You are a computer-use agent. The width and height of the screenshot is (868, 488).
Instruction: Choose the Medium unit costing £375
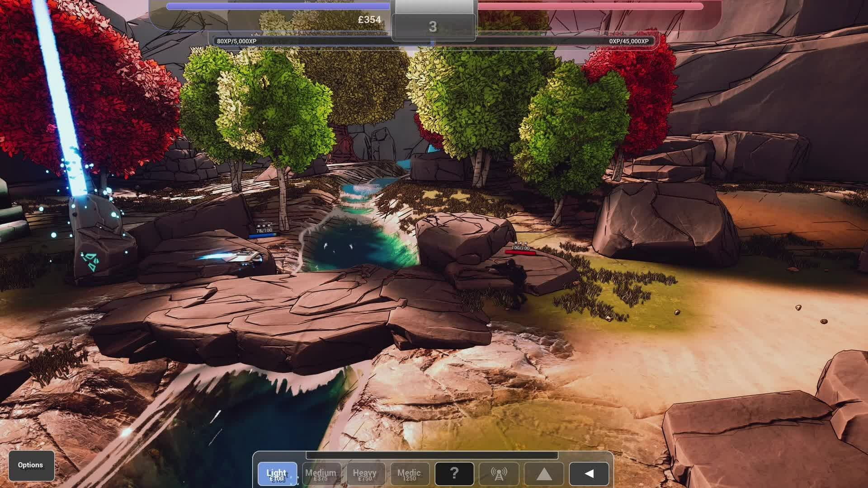[321, 474]
